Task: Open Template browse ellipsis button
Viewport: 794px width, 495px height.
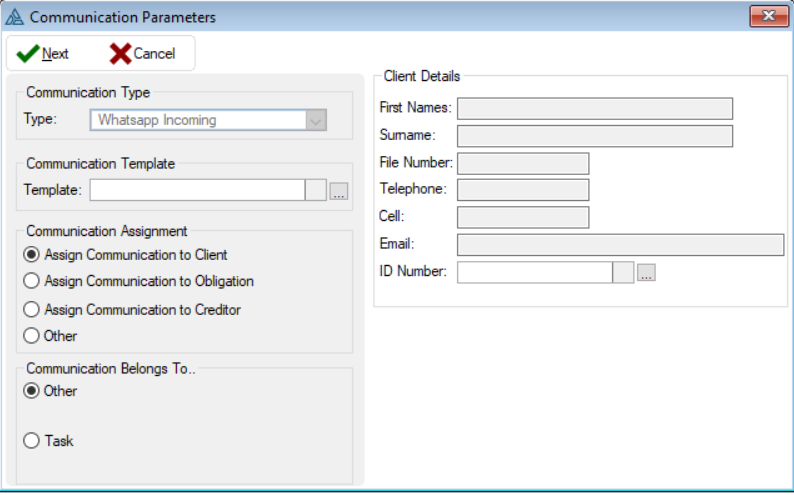Action: (x=338, y=191)
